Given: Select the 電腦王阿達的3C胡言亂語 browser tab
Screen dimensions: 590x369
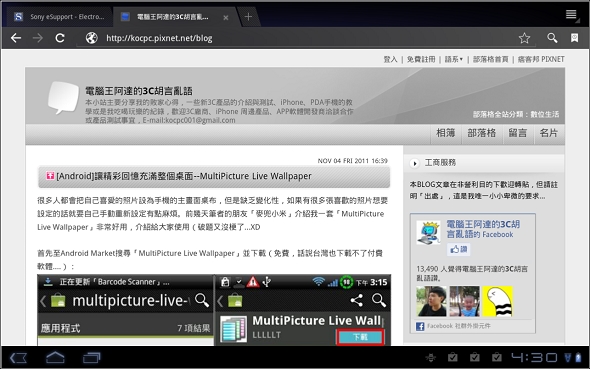Looking at the screenshot, I should 172,17.
